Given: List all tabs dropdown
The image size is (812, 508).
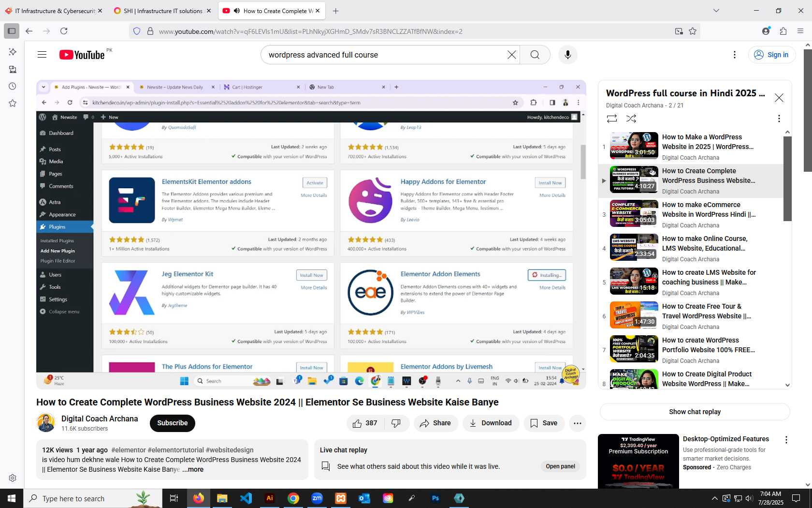Looking at the screenshot, I should (716, 11).
